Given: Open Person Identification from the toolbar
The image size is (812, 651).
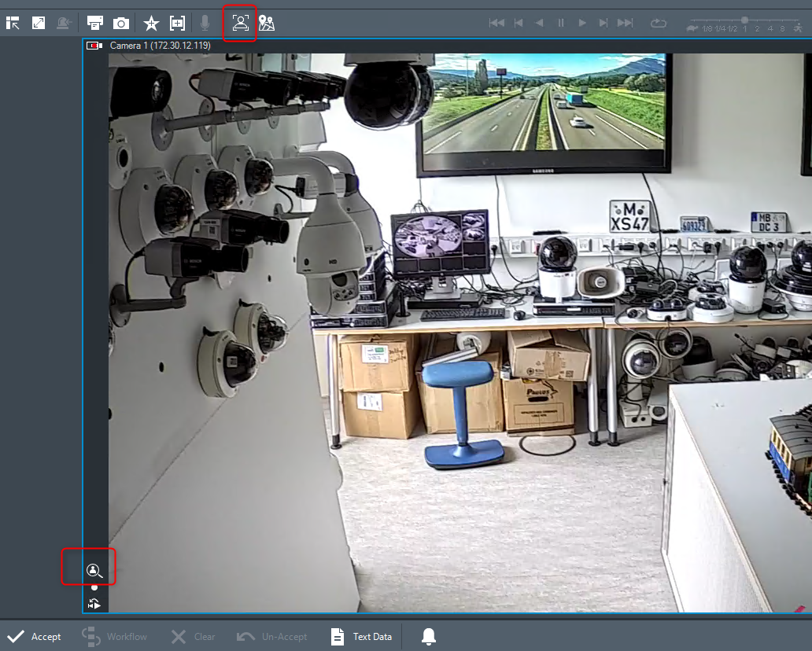Looking at the screenshot, I should tap(240, 23).
